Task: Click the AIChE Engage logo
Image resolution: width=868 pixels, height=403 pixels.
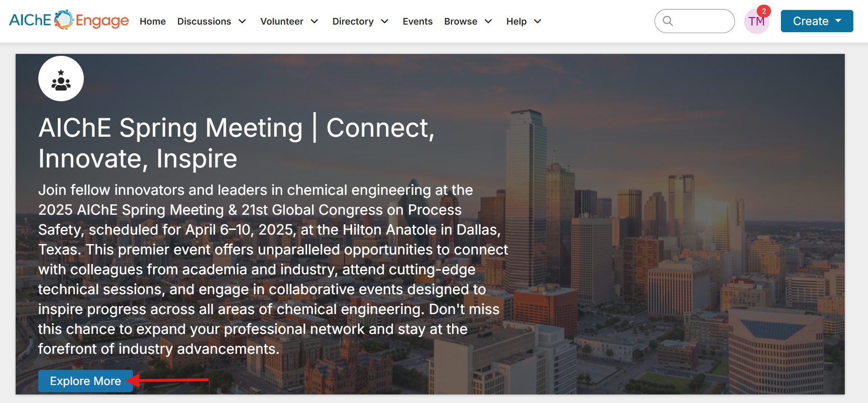Action: pyautogui.click(x=69, y=20)
